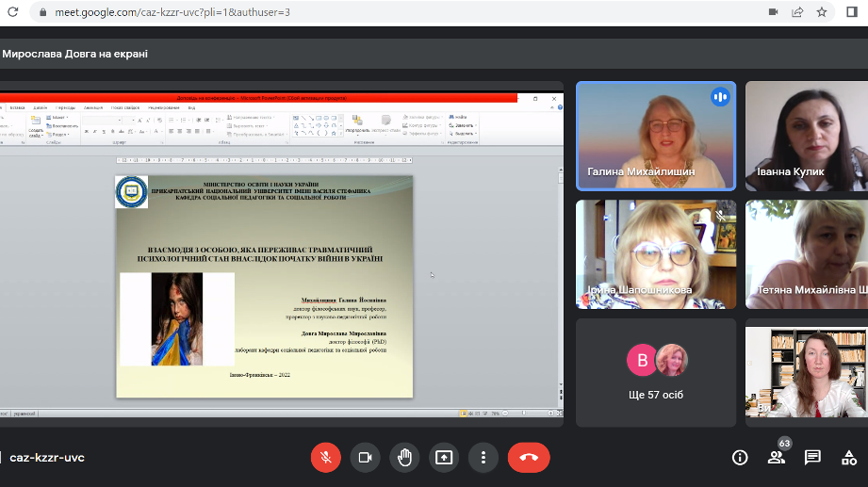Click the share page icon in address bar
868x487 pixels.
(797, 12)
